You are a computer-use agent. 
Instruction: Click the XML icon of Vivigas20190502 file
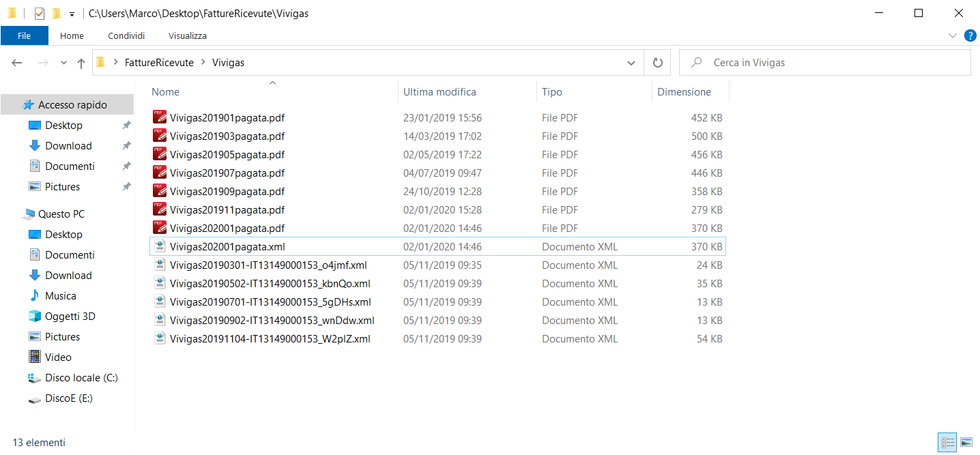coord(160,283)
